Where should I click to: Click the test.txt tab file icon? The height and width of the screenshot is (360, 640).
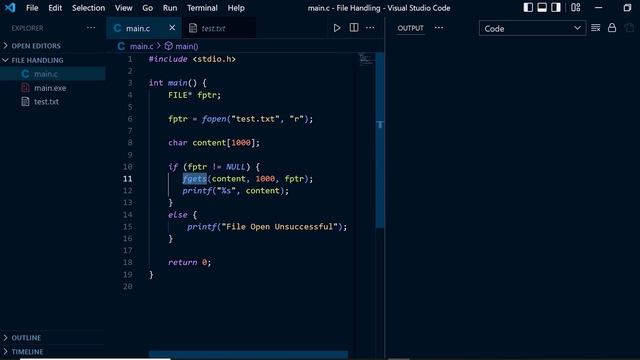click(193, 28)
